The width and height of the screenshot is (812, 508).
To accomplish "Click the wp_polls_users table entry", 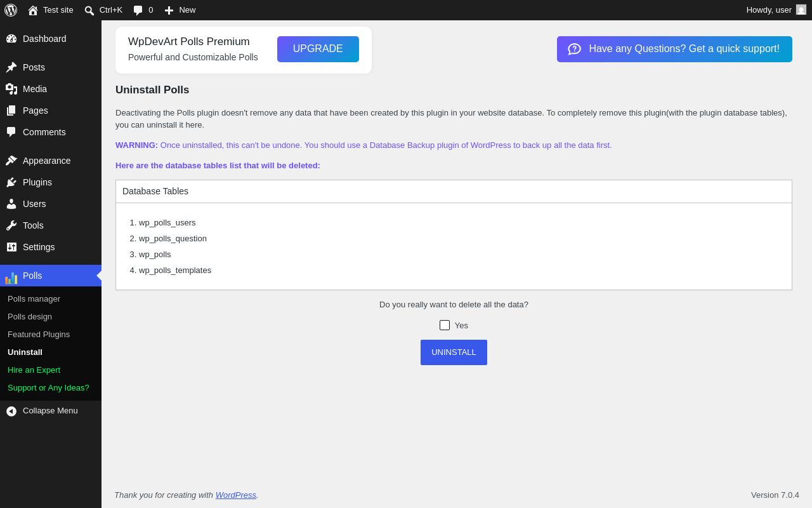I will (167, 223).
